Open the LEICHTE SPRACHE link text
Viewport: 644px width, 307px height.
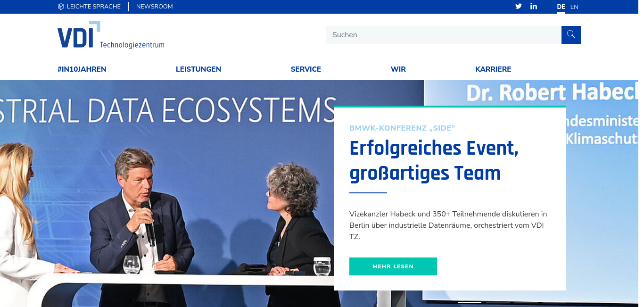click(x=94, y=7)
